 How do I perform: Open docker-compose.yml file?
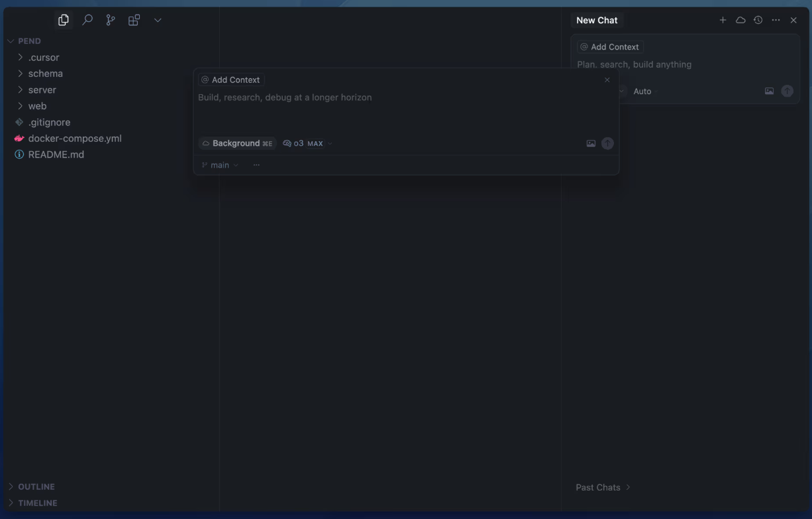pyautogui.click(x=75, y=139)
